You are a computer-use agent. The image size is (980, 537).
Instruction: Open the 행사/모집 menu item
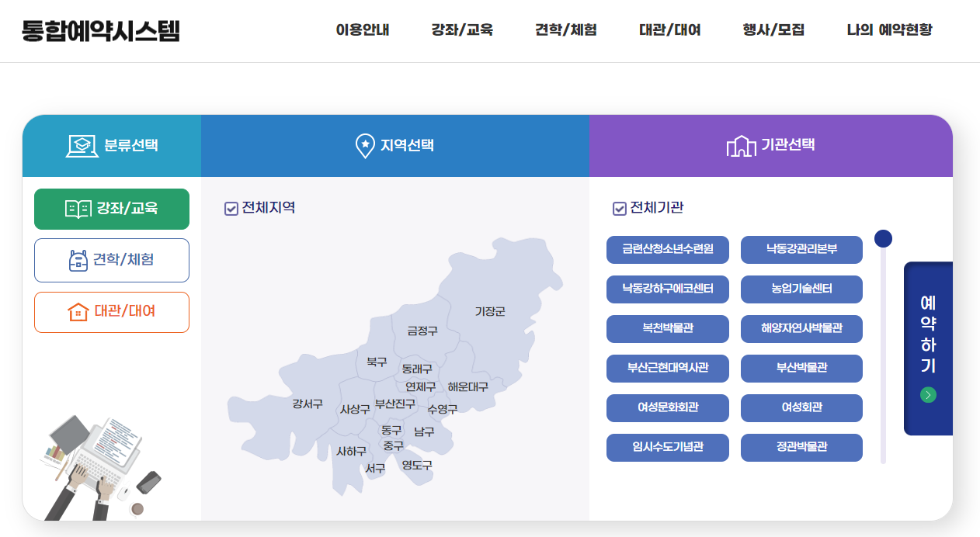tap(773, 30)
